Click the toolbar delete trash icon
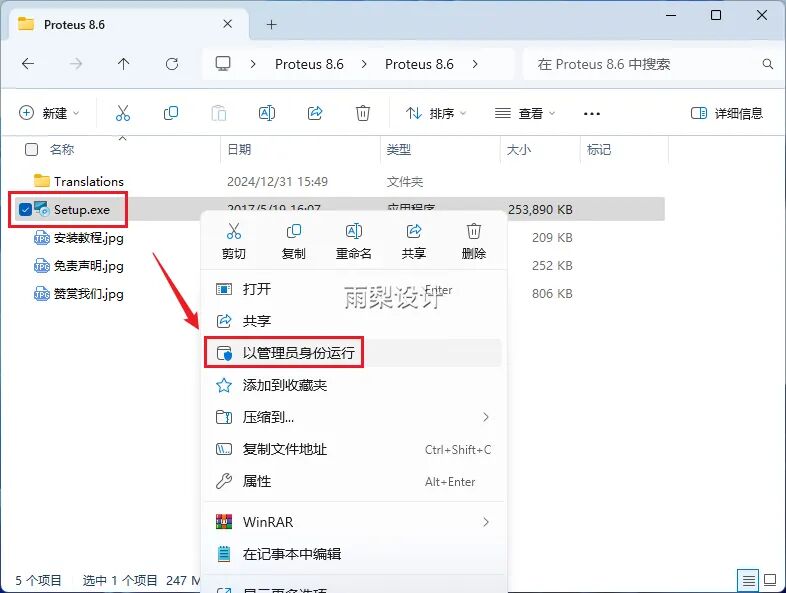The height and width of the screenshot is (593, 786). click(x=363, y=113)
